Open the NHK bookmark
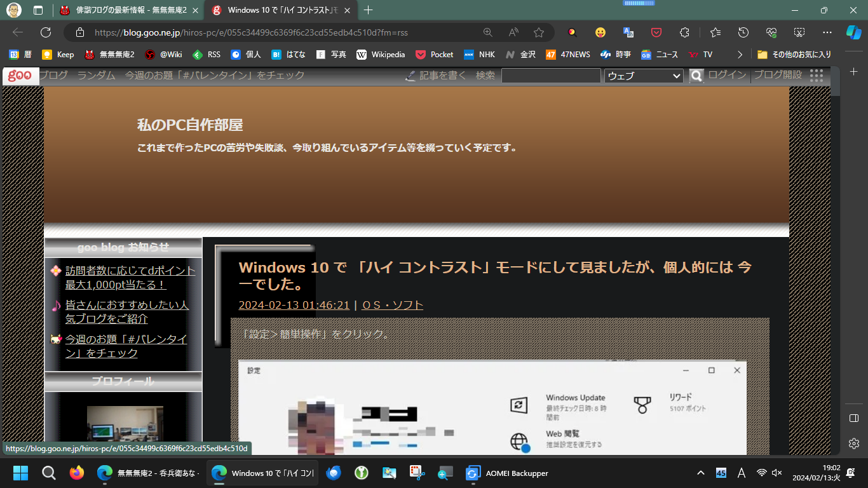This screenshot has width=868, height=488. click(x=479, y=55)
